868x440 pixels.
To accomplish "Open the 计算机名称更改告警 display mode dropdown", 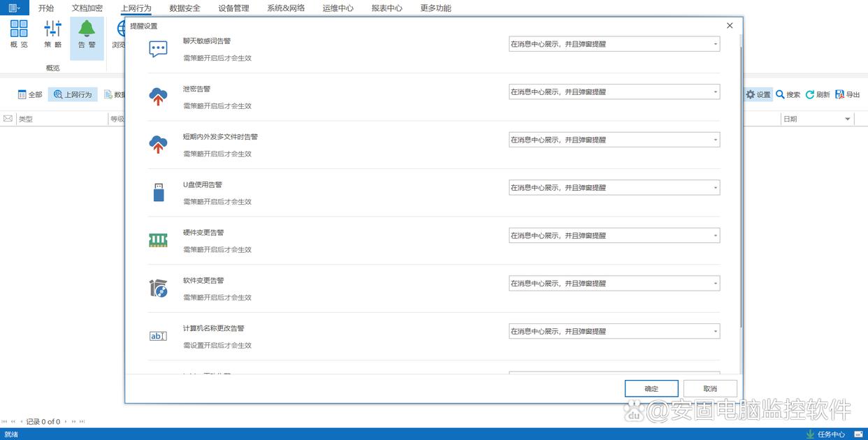I will [x=614, y=331].
